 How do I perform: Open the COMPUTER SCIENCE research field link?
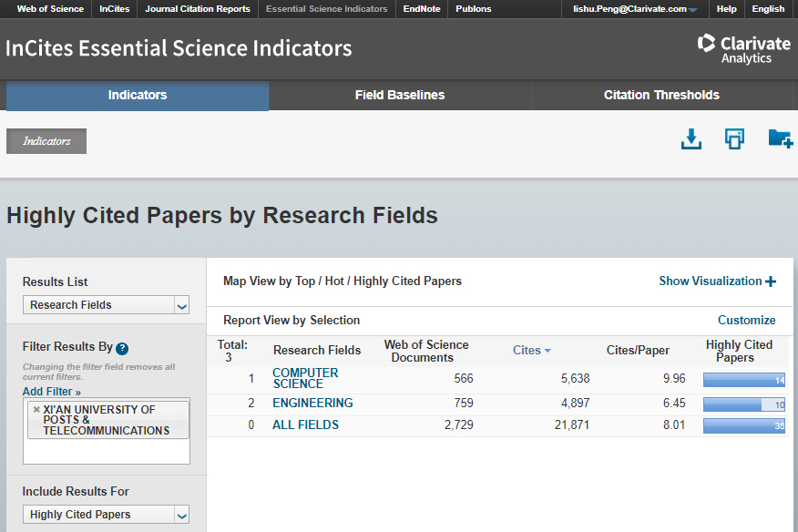pyautogui.click(x=305, y=378)
